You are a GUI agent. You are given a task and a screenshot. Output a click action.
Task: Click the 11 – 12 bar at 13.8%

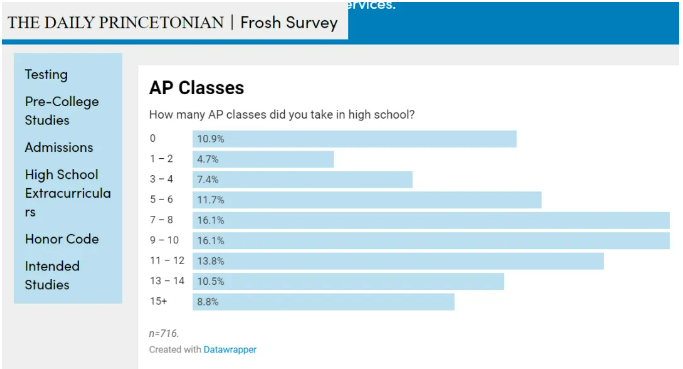pos(398,261)
